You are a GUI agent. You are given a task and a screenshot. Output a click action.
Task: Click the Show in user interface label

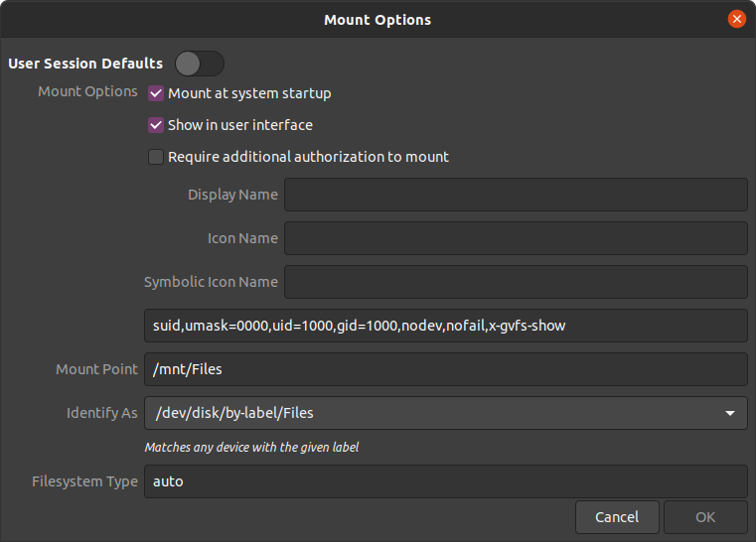[240, 125]
